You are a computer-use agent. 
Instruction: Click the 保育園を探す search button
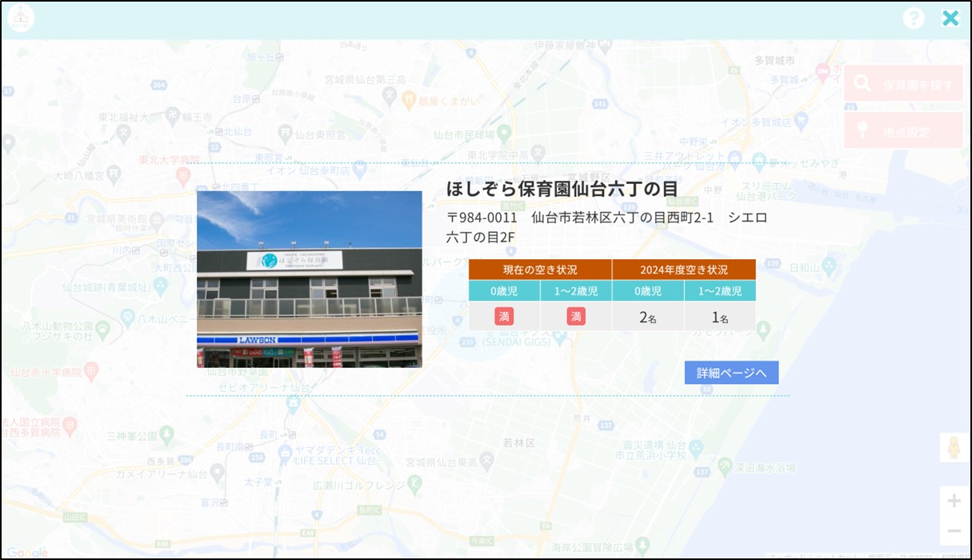[x=903, y=83]
